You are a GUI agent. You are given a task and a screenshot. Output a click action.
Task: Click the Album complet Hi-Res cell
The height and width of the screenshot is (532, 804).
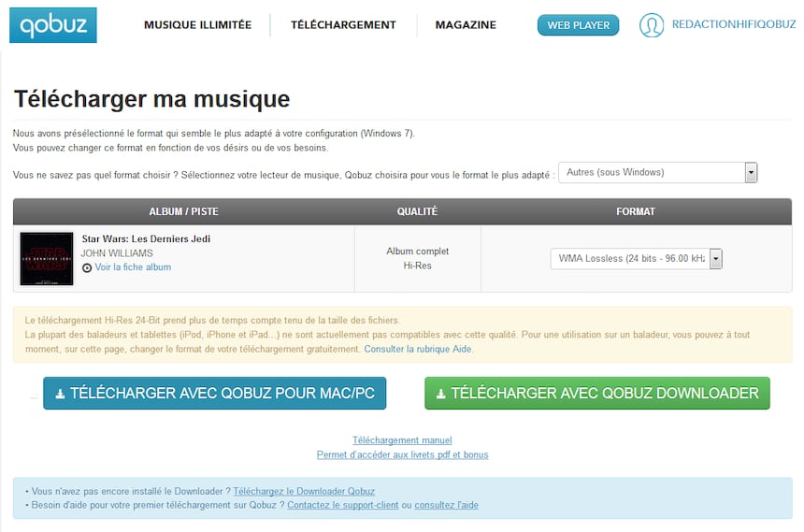pos(417,259)
